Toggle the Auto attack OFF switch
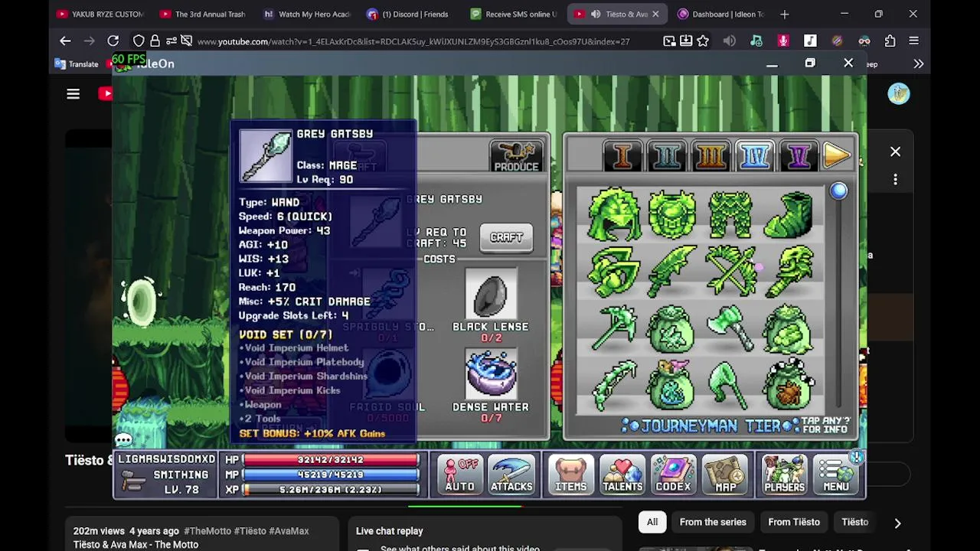 coord(460,474)
